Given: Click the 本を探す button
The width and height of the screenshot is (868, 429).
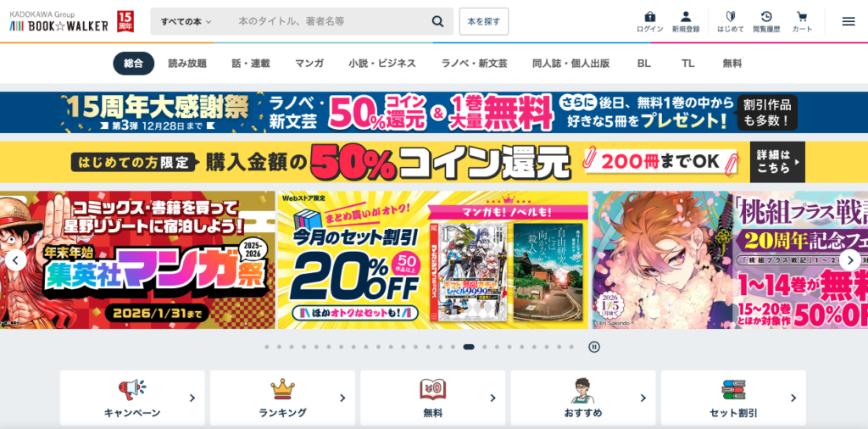Looking at the screenshot, I should coord(484,21).
